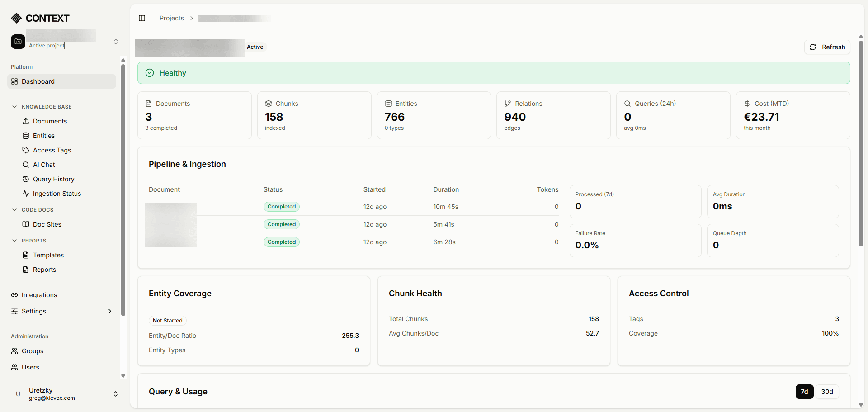868x412 pixels.
Task: Refresh the project dashboard
Action: point(827,47)
